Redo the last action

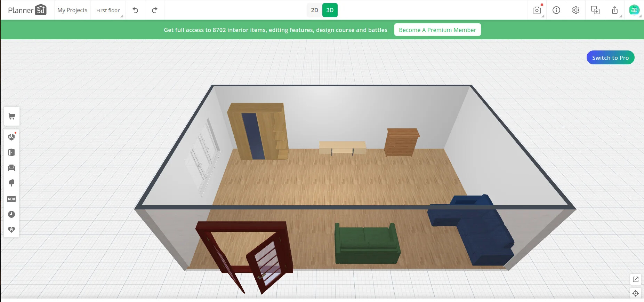coord(155,10)
